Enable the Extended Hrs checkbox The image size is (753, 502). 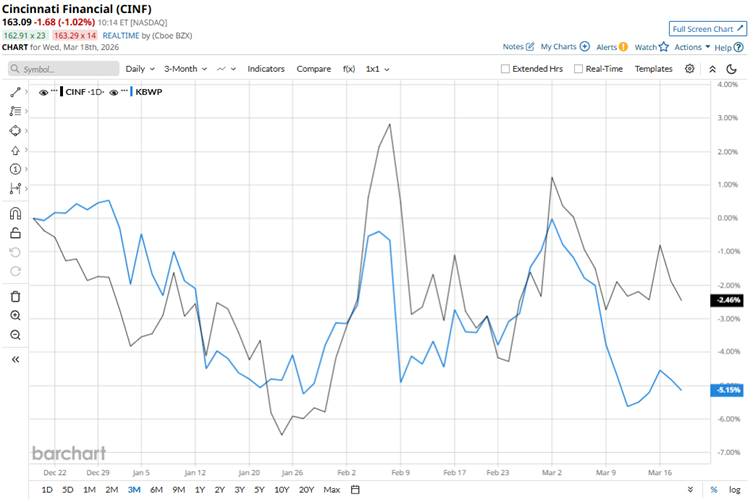point(505,69)
